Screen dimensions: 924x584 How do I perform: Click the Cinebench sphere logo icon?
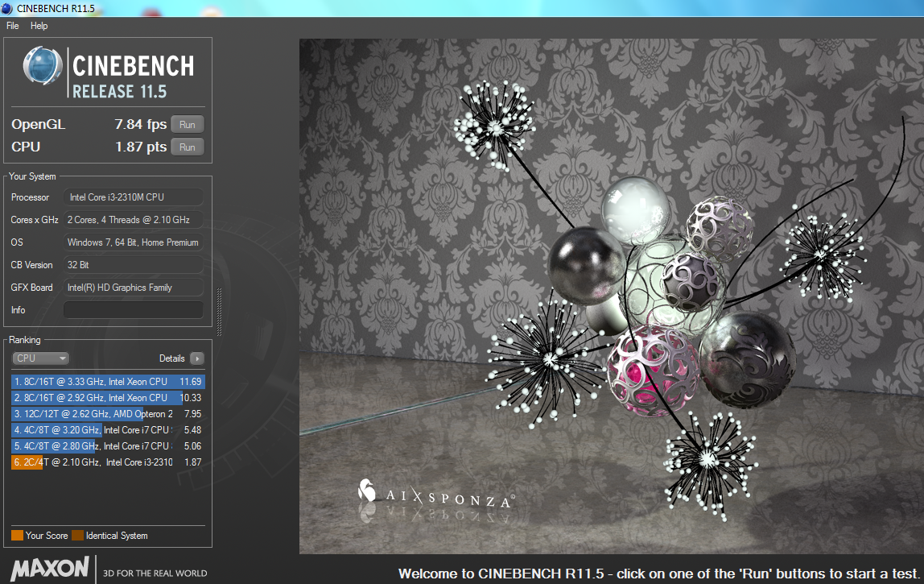[x=43, y=65]
